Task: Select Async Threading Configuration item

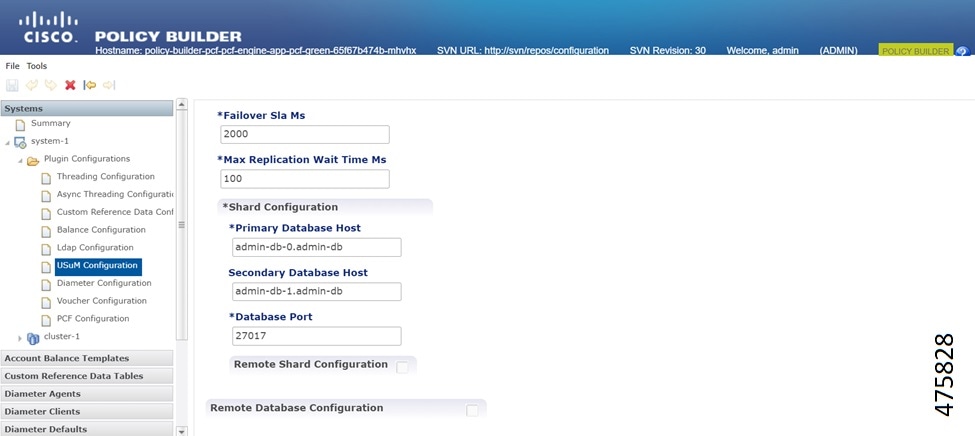Action: 115,194
